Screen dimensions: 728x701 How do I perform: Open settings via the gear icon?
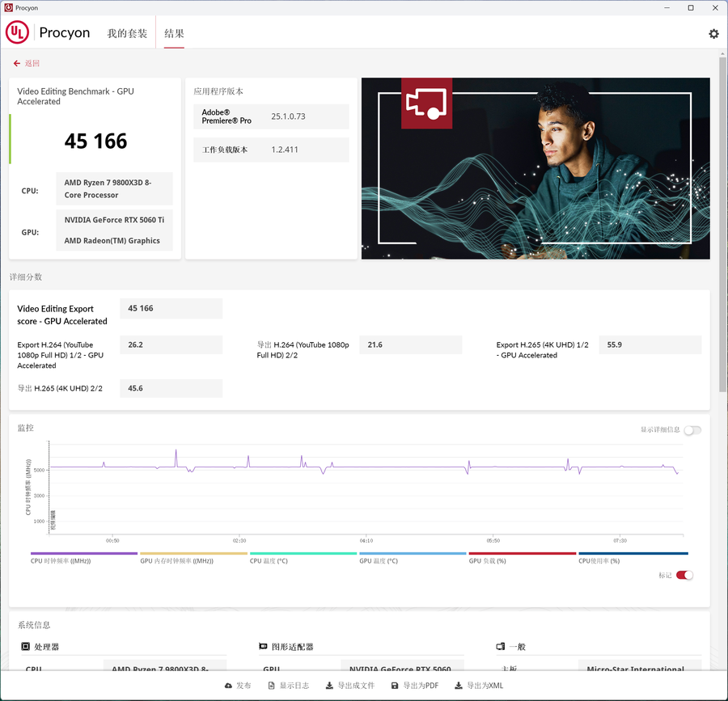tap(713, 33)
